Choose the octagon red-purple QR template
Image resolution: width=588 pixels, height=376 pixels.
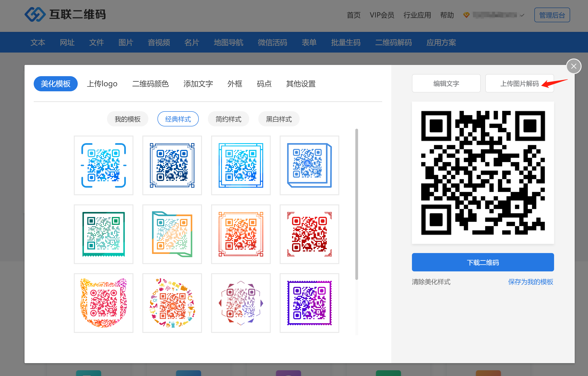(241, 303)
